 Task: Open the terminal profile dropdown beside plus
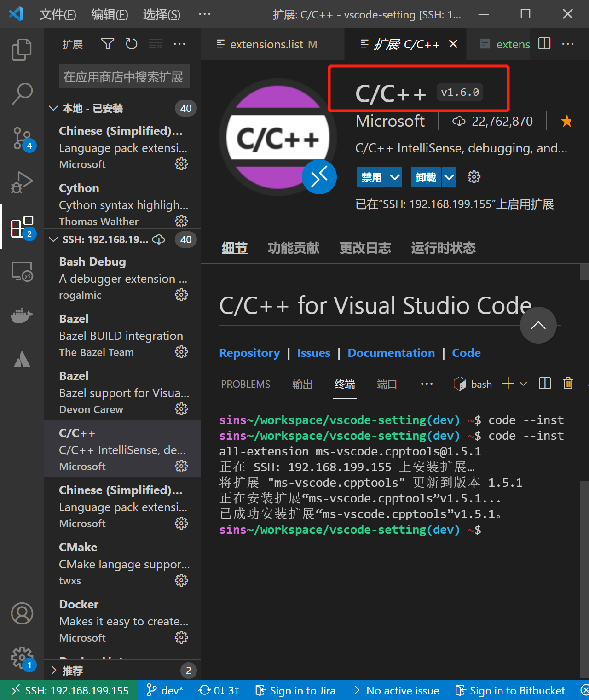point(523,383)
